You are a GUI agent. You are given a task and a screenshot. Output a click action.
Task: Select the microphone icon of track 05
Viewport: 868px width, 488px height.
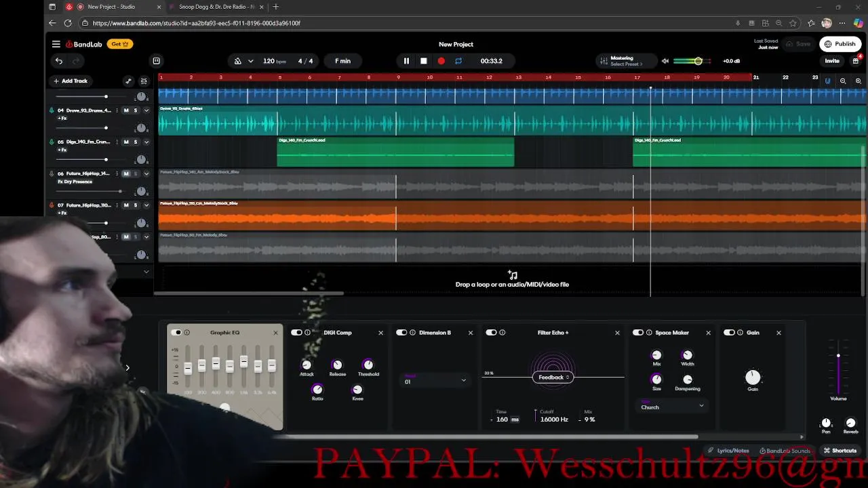[52, 142]
